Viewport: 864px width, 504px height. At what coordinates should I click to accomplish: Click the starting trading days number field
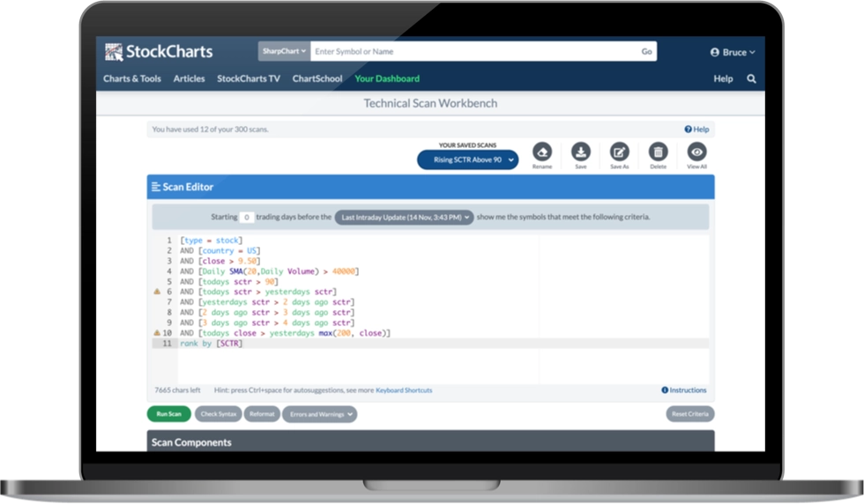(x=246, y=217)
